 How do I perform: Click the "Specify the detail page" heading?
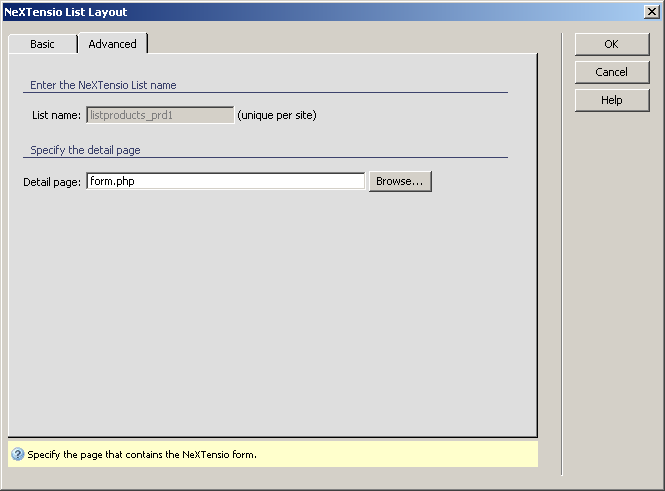[85, 150]
